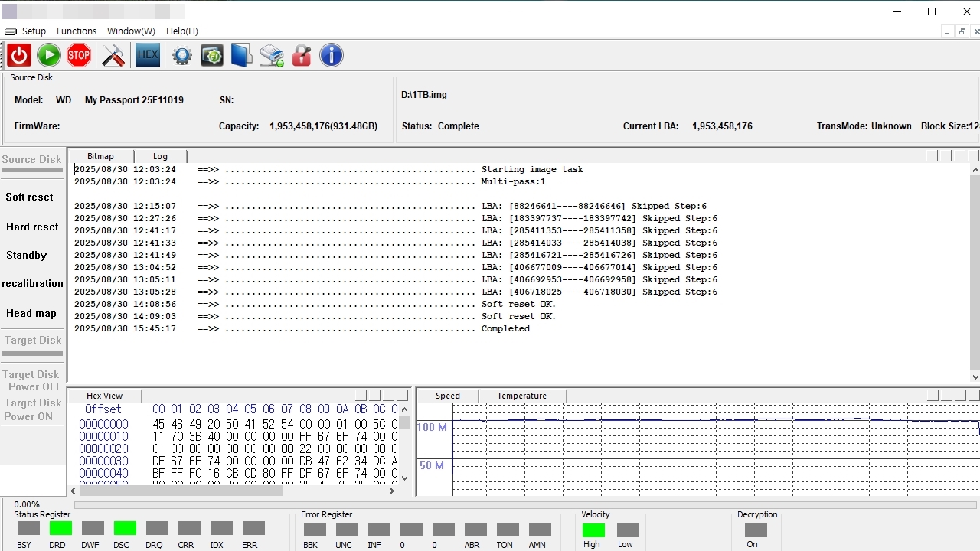The height and width of the screenshot is (551, 980).
Task: Switch to the Bitmap tab
Action: [x=100, y=156]
